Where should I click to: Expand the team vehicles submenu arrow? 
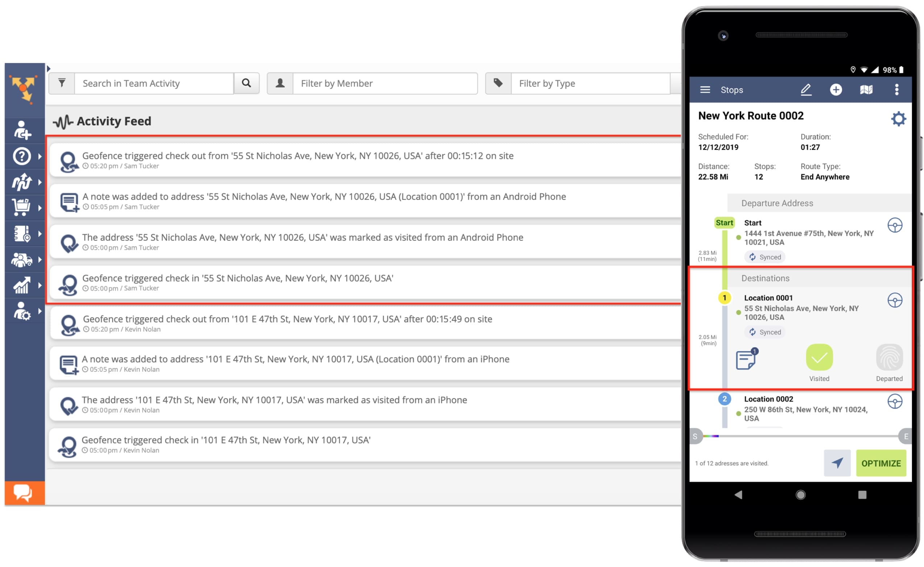pos(40,260)
